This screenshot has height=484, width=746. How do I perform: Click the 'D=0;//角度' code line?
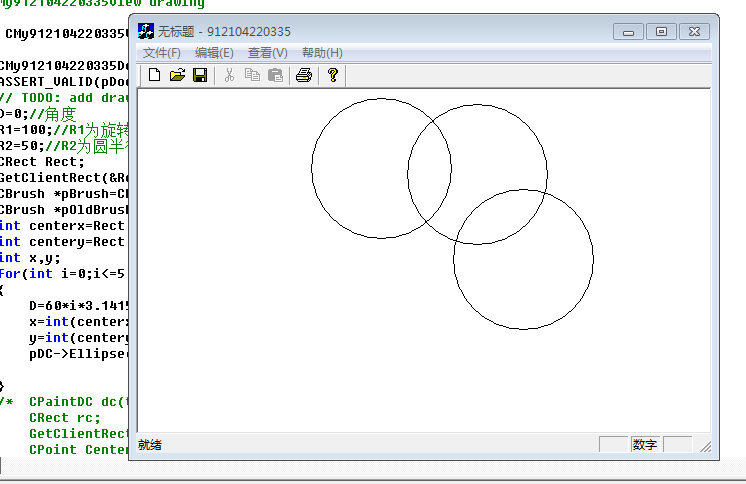[x=38, y=114]
